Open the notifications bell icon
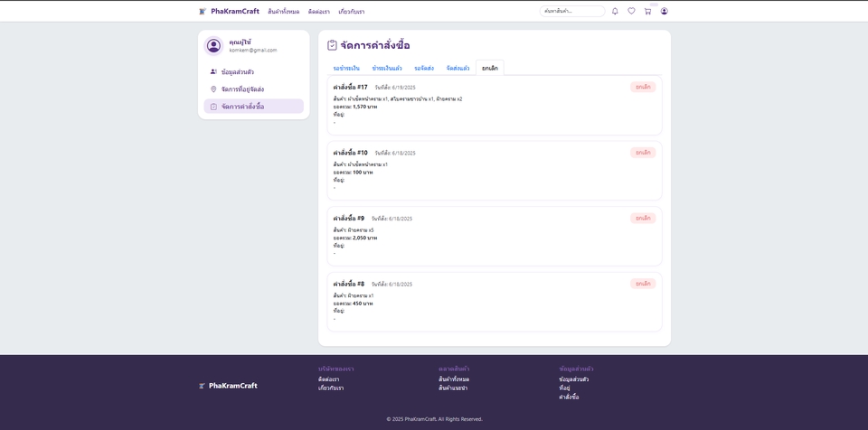Viewport: 868px width, 430px height. click(615, 11)
